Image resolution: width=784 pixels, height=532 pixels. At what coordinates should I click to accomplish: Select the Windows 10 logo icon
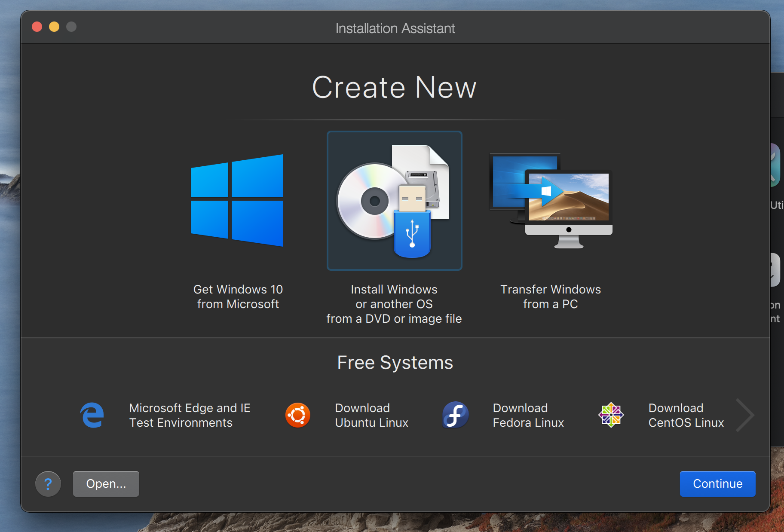coord(237,200)
